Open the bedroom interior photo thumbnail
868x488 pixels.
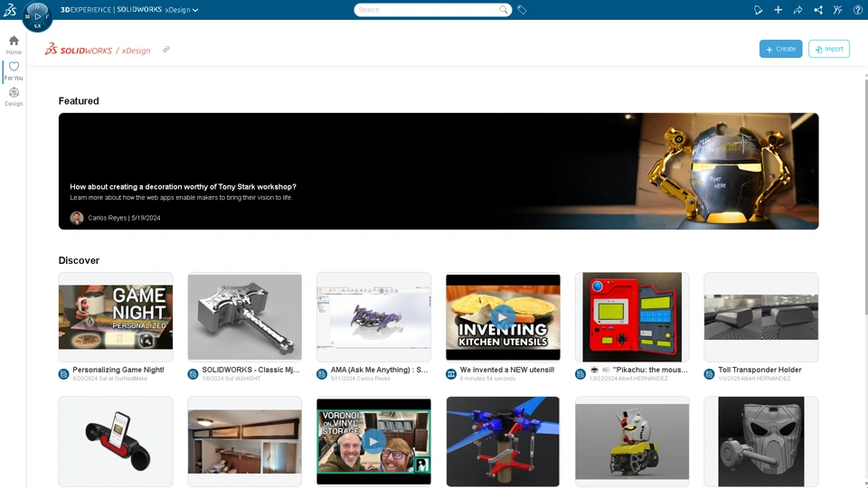point(245,442)
